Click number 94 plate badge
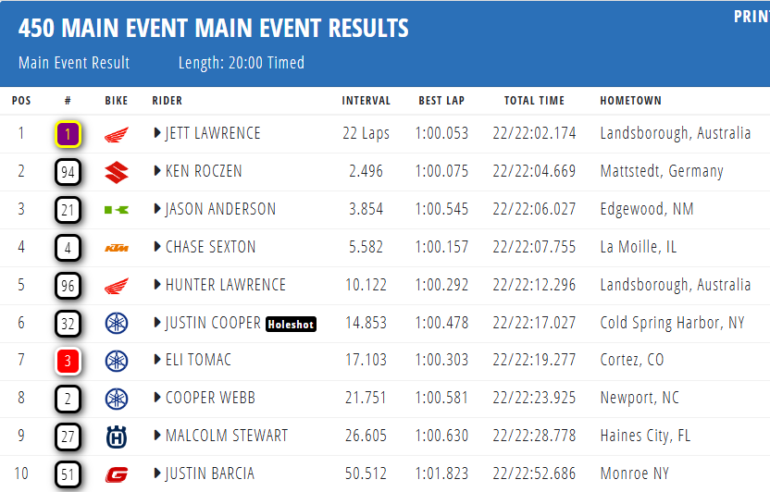Screen dimensions: 770x492 (68, 172)
